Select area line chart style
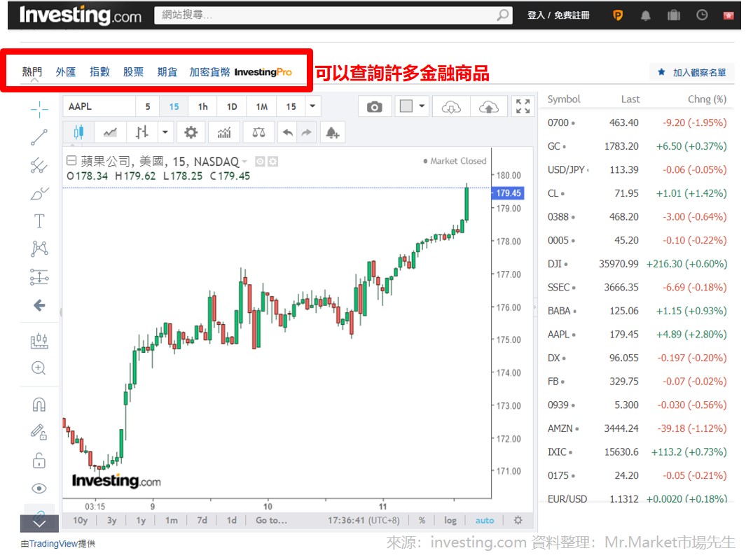This screenshot has height=560, width=746. coord(111,132)
